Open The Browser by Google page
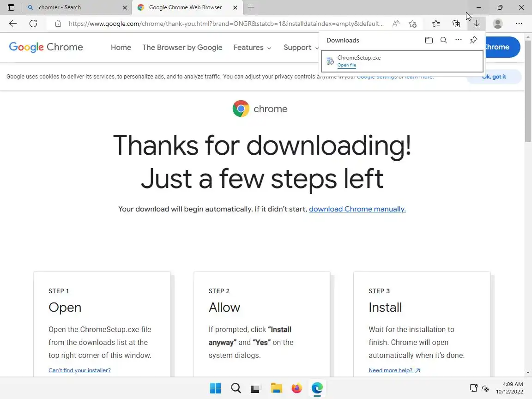Image resolution: width=532 pixels, height=399 pixels. tap(182, 48)
